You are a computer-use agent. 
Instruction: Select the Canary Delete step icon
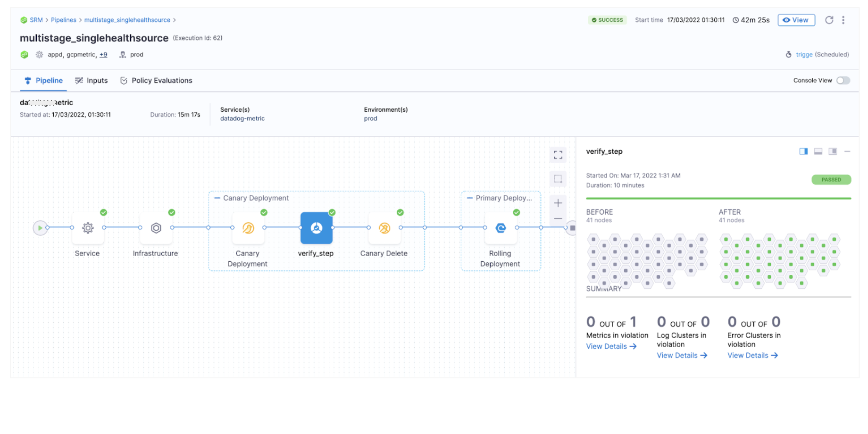click(x=384, y=228)
